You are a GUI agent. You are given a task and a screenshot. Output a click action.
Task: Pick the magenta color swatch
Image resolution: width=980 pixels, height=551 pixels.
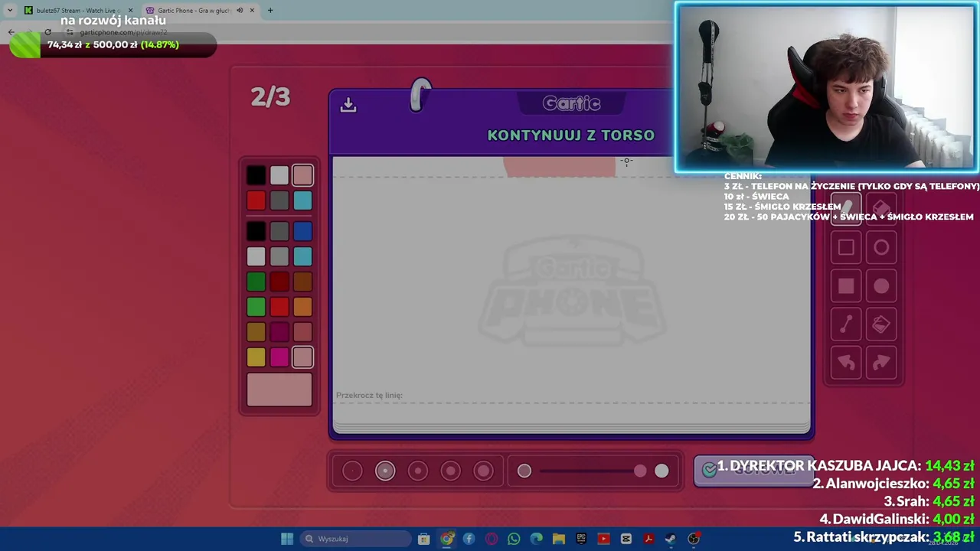[279, 357]
